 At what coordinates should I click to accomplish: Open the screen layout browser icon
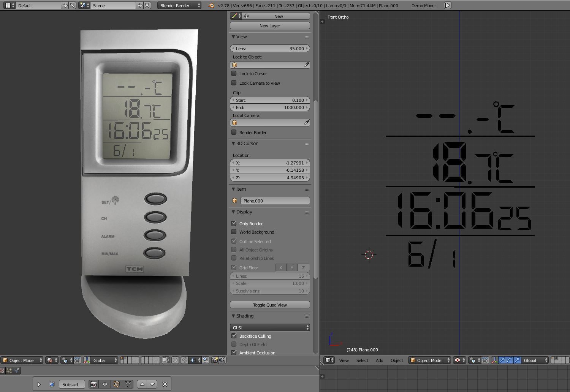(x=9, y=5)
